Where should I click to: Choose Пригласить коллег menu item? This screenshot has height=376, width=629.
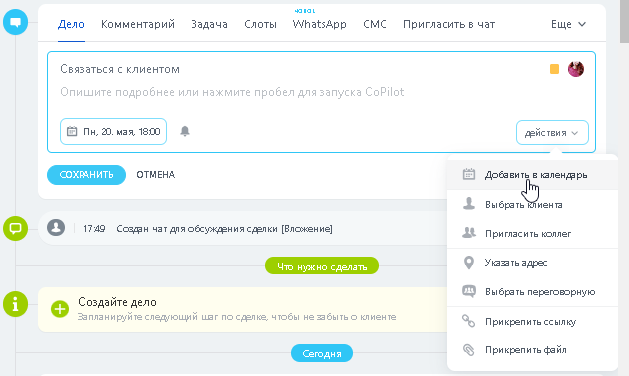pos(532,234)
